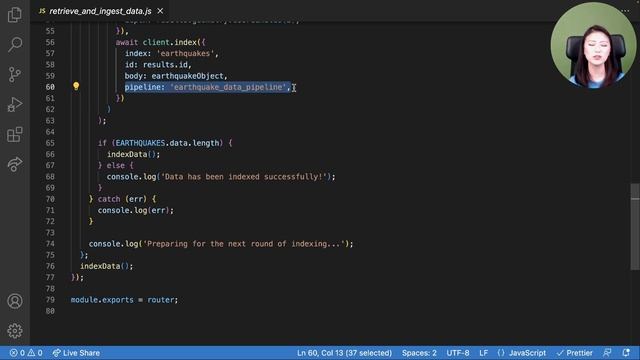Click line number 74 in gutter
The image size is (640, 360).
(x=50, y=244)
